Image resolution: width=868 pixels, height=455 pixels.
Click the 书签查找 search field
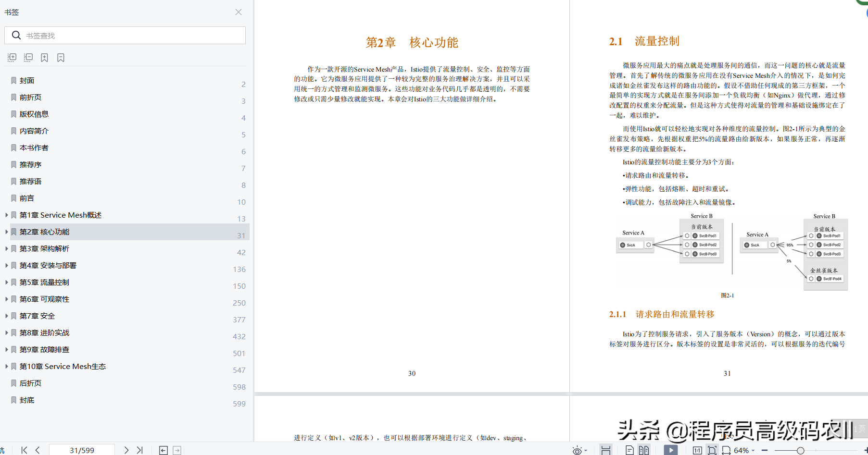125,36
